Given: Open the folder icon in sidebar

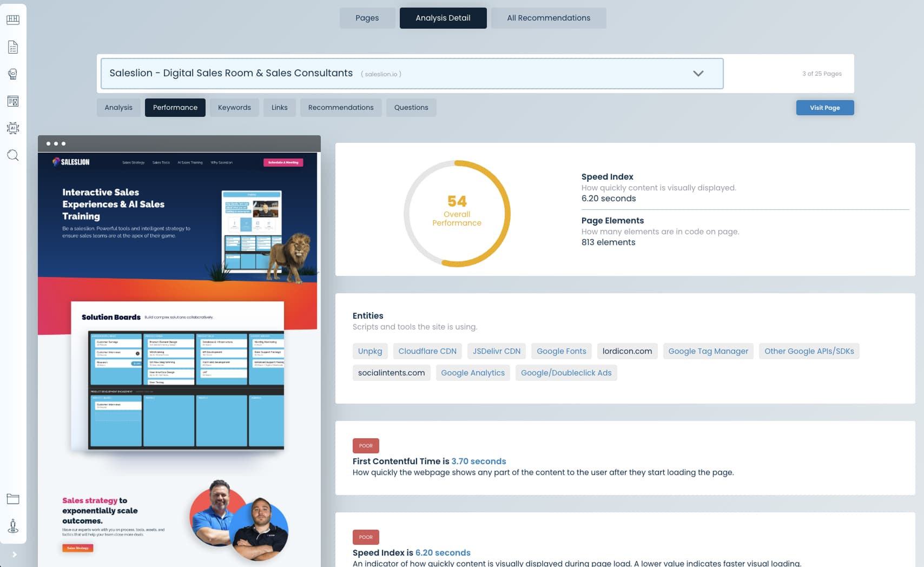Looking at the screenshot, I should pyautogui.click(x=13, y=499).
